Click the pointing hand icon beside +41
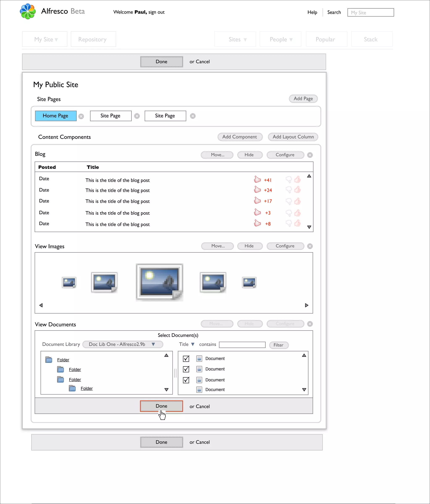430x504 pixels. 257,180
